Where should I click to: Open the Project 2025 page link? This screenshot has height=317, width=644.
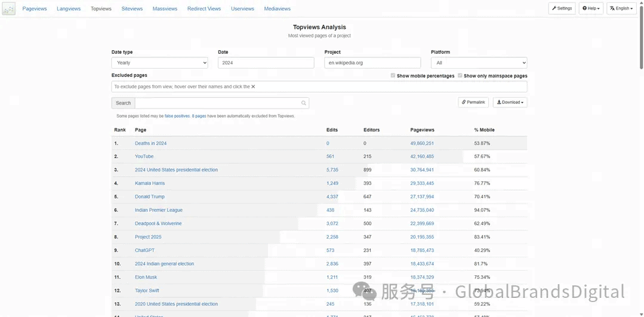point(148,237)
